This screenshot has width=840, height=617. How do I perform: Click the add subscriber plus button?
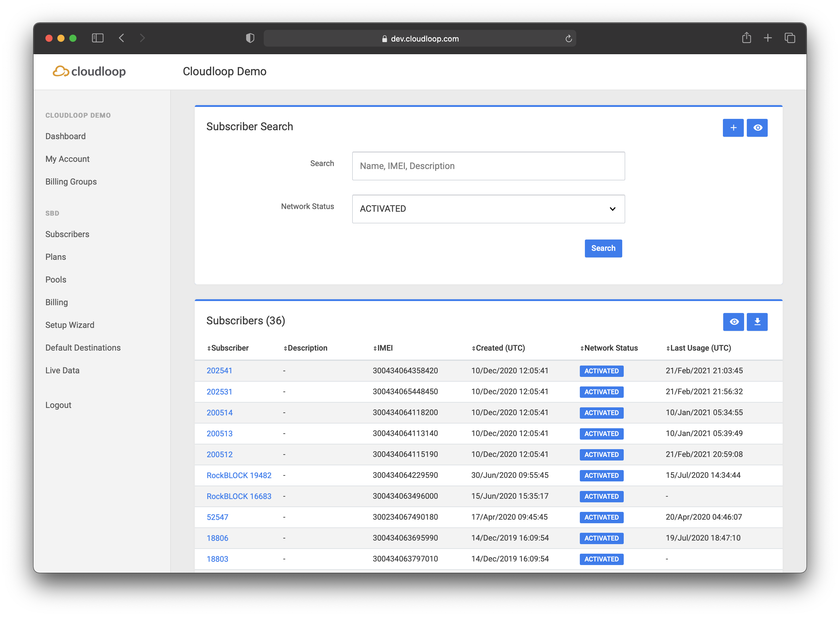[x=733, y=128]
